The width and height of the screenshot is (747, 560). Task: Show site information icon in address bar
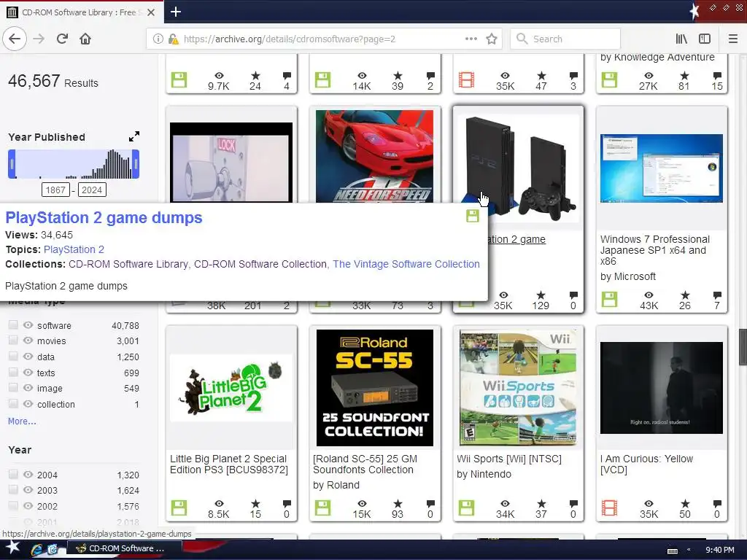click(x=158, y=39)
